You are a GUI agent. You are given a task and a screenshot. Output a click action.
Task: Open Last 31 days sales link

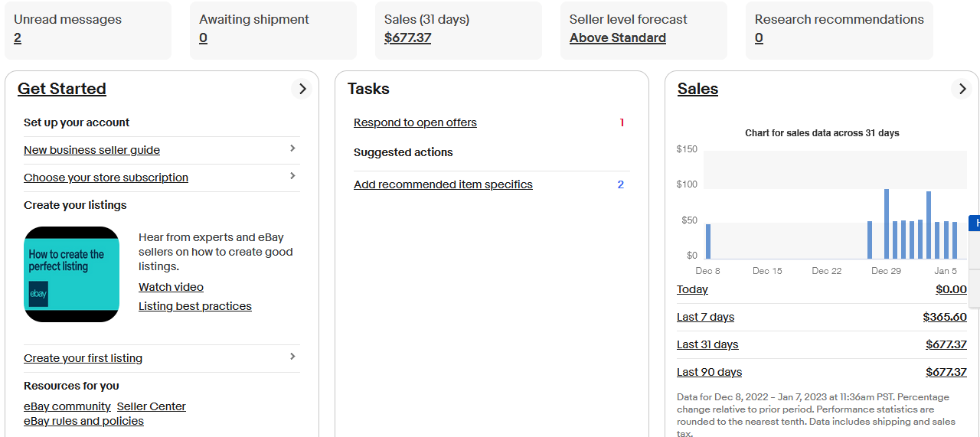(x=707, y=344)
